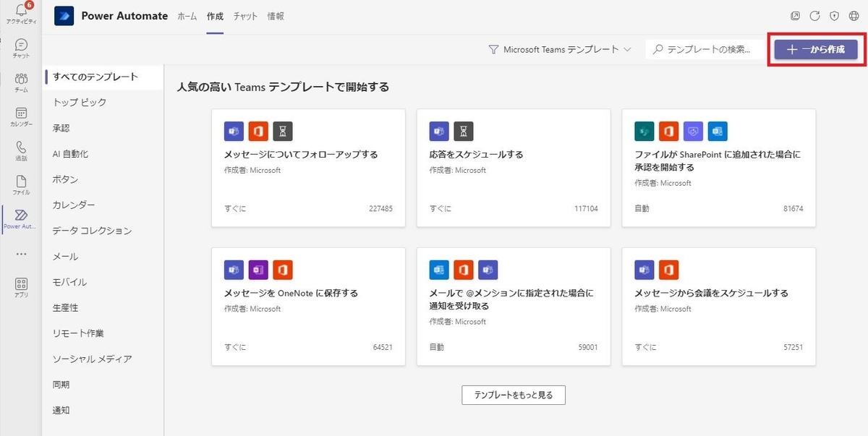Open メッセージを OneNote に保存する template title

(292, 294)
